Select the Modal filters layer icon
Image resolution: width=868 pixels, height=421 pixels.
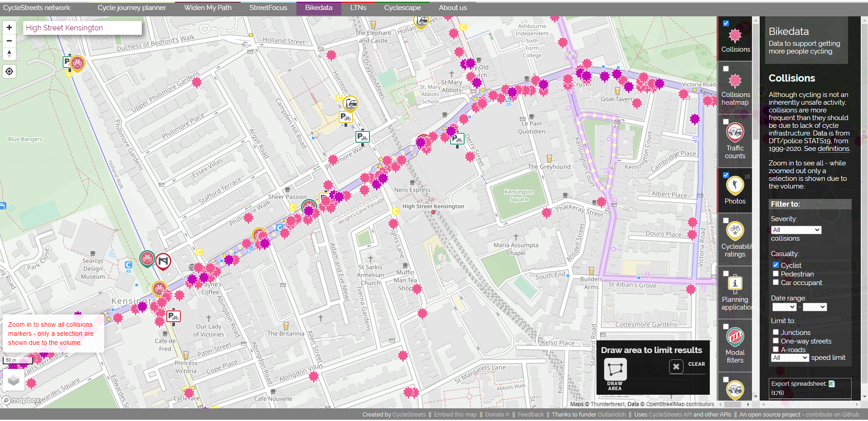click(x=735, y=337)
